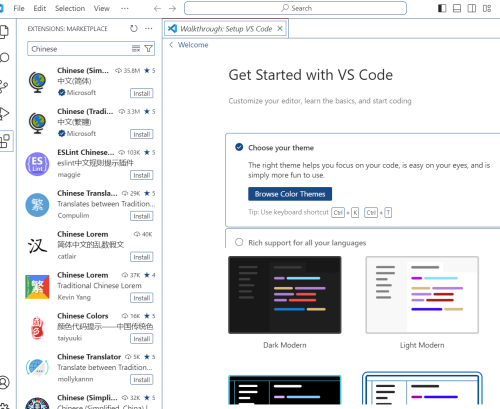Select the Walkthrough: Setup VS Code tab
This screenshot has height=409, width=500.
(226, 29)
